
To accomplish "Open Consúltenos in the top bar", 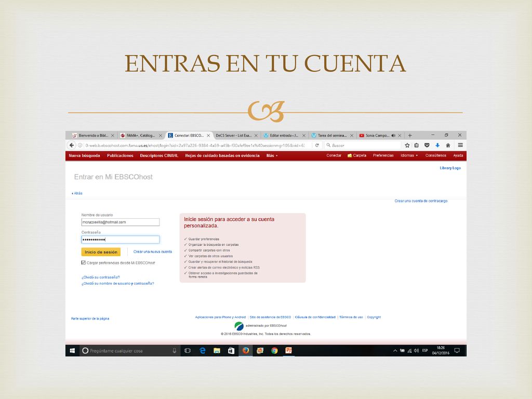I will coord(436,155).
